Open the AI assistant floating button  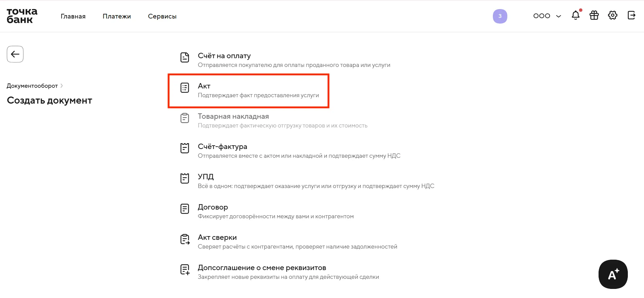613,274
